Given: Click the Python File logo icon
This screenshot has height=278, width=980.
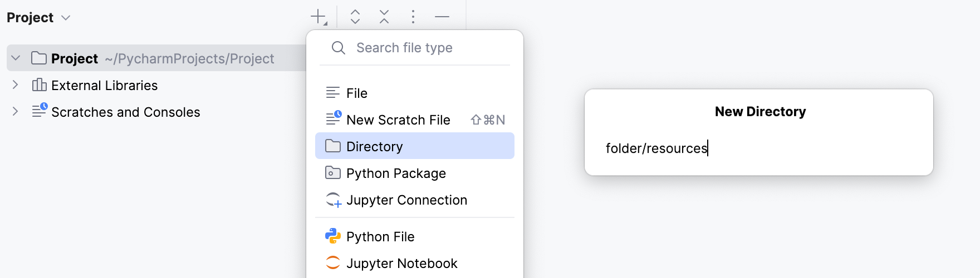Looking at the screenshot, I should [x=333, y=236].
